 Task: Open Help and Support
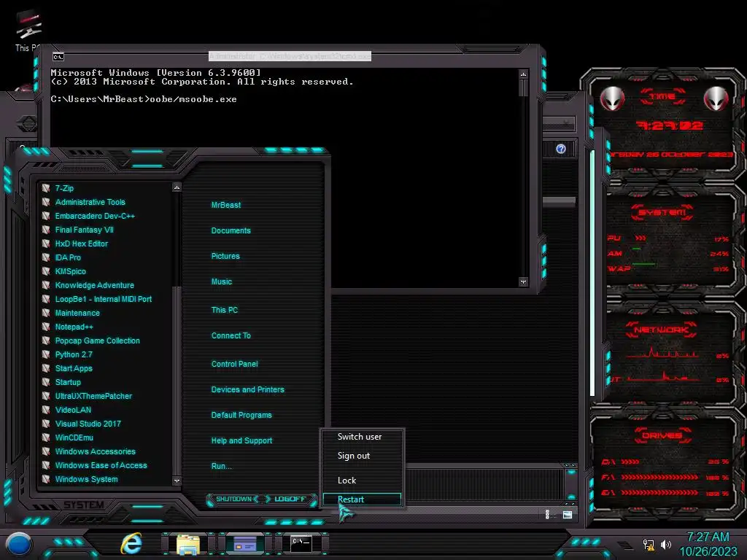click(x=241, y=441)
